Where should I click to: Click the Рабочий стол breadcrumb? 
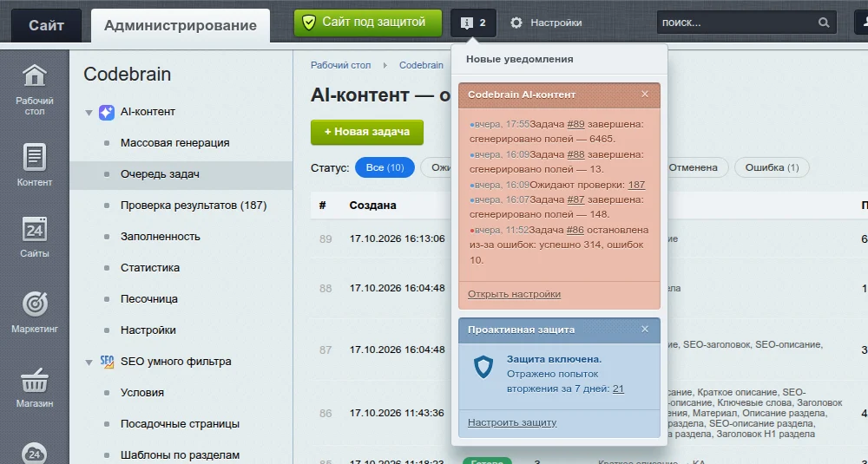(x=340, y=65)
